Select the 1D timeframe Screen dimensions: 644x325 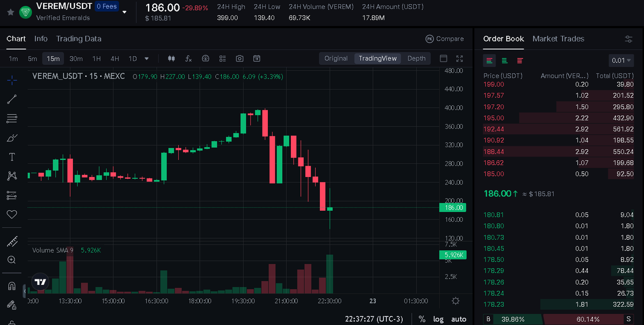(133, 58)
